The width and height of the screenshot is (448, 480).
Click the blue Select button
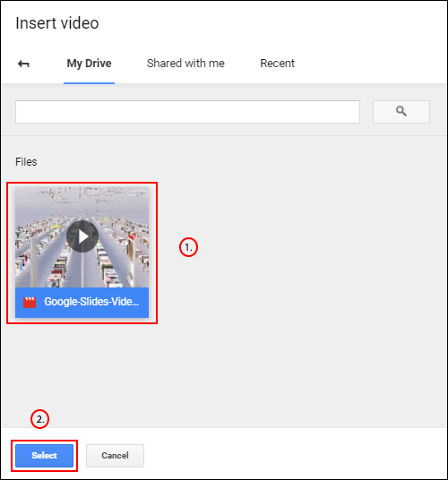click(45, 456)
